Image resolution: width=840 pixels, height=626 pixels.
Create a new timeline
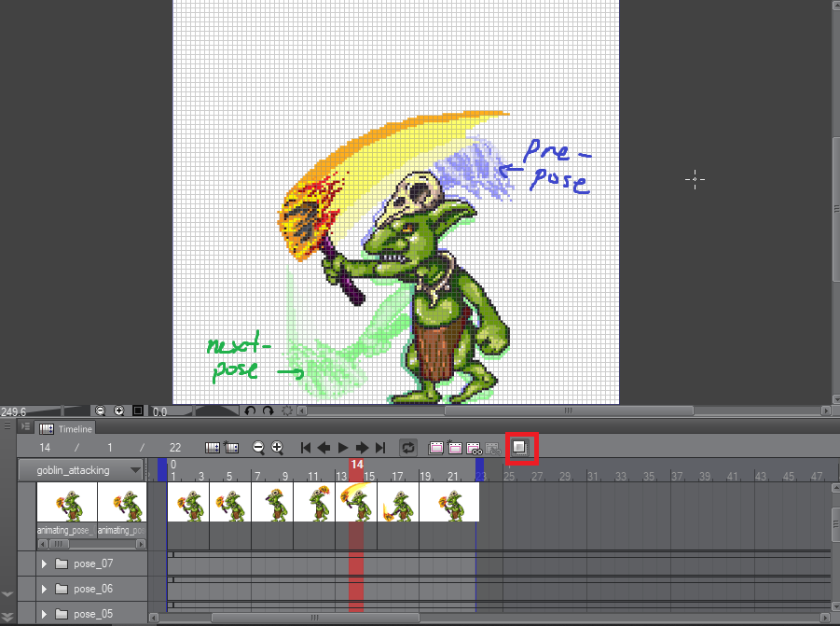(231, 448)
